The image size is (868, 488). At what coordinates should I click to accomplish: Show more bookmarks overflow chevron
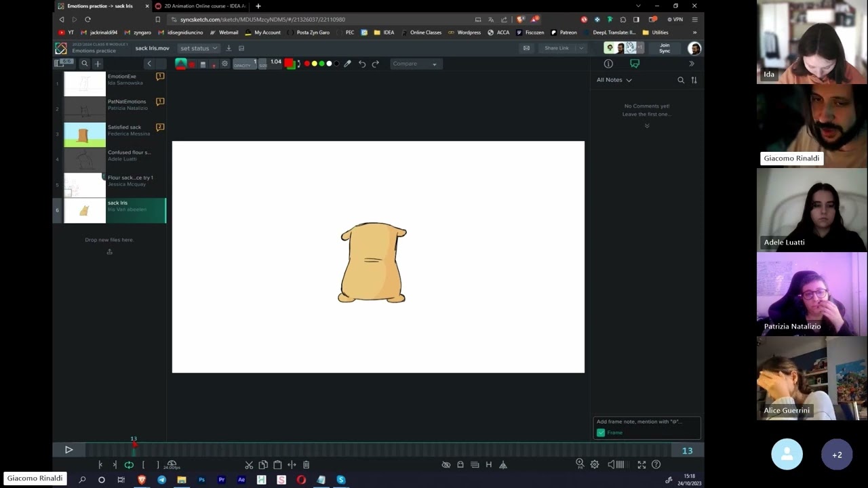point(694,33)
